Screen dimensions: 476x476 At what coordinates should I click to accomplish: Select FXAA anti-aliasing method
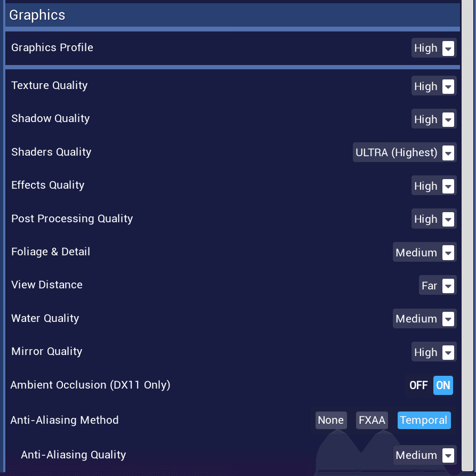pos(372,420)
